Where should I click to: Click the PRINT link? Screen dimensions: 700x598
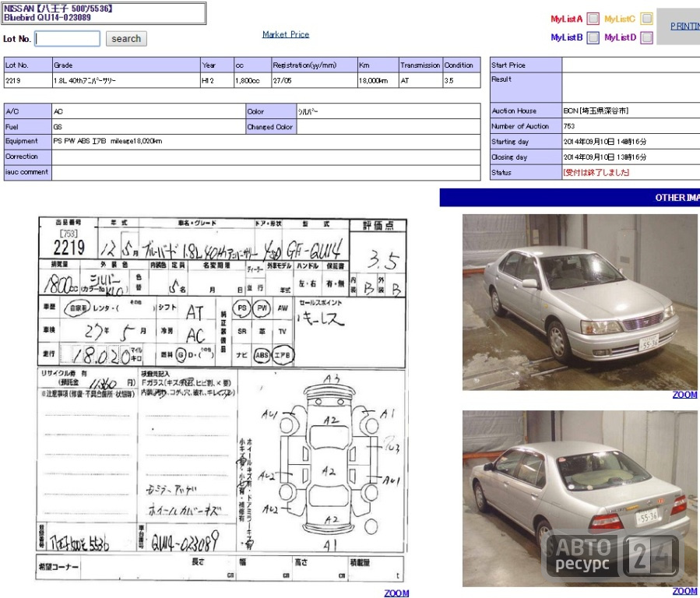point(685,26)
